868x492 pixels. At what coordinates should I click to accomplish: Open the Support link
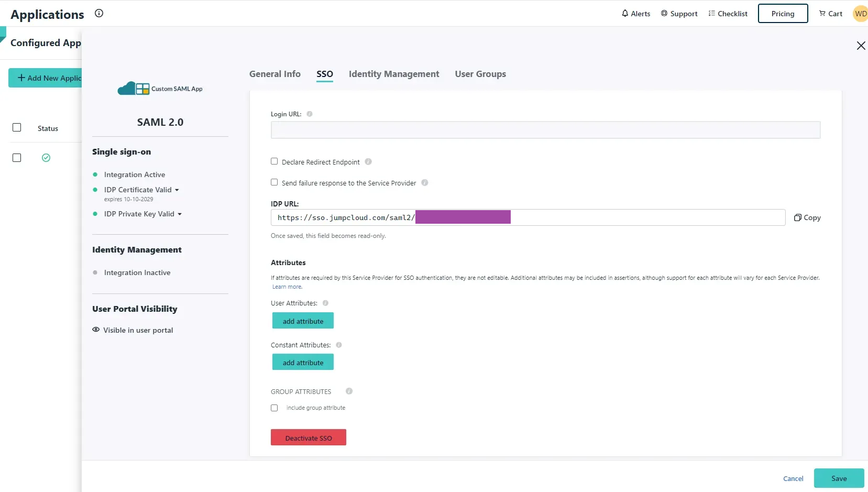[679, 14]
